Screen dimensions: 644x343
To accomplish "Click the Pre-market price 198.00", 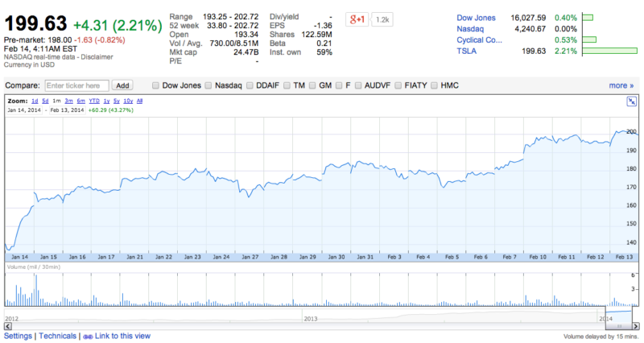I will 60,40.
